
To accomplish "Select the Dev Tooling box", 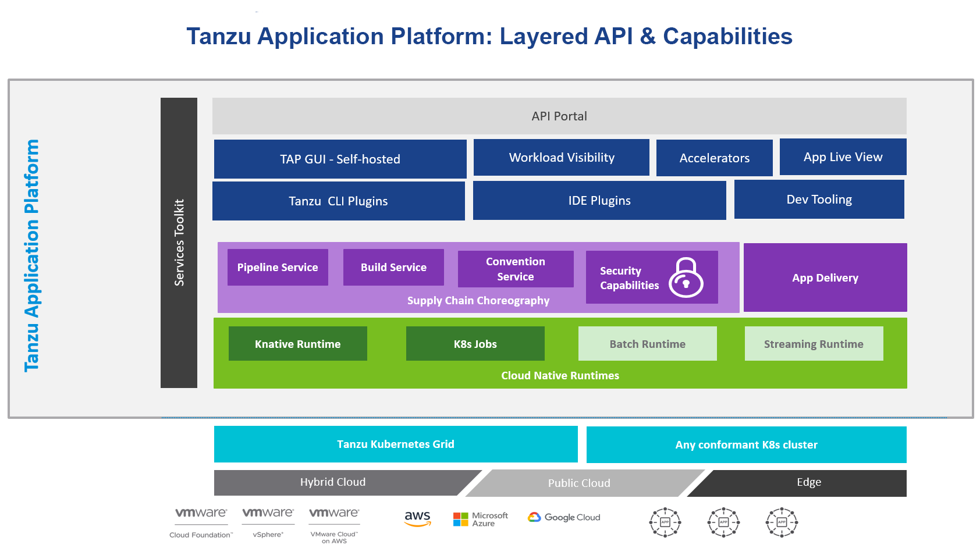I will 819,199.
